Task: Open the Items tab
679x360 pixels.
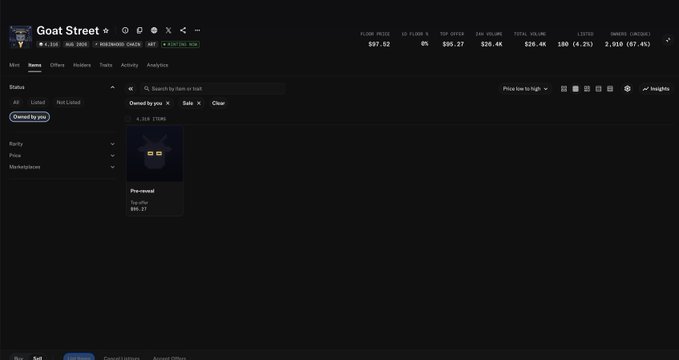Action: pos(35,65)
